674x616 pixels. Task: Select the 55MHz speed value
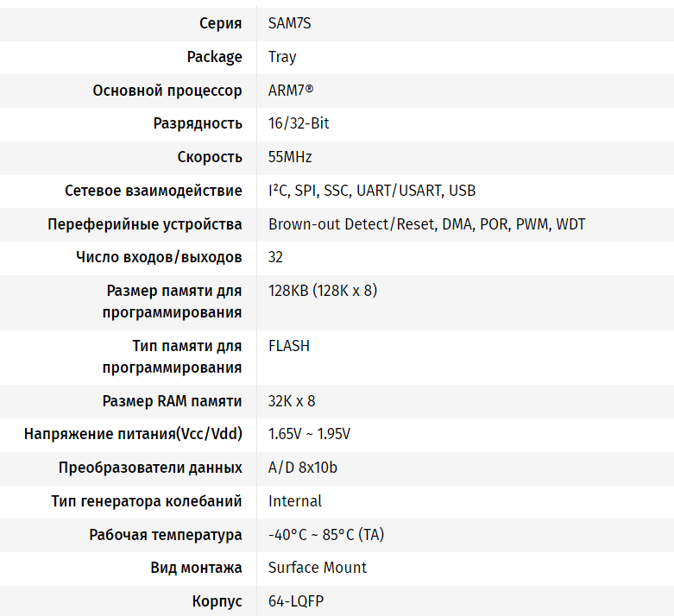[x=290, y=157]
